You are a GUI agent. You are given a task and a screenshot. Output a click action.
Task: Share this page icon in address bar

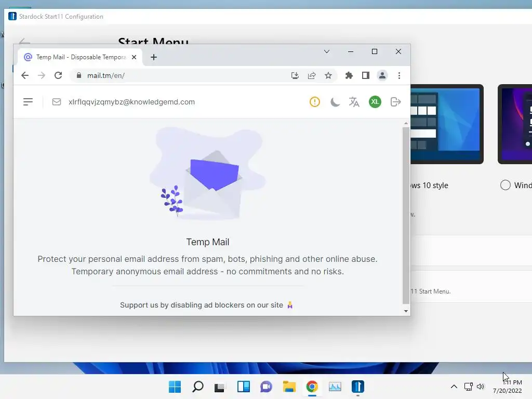click(312, 75)
